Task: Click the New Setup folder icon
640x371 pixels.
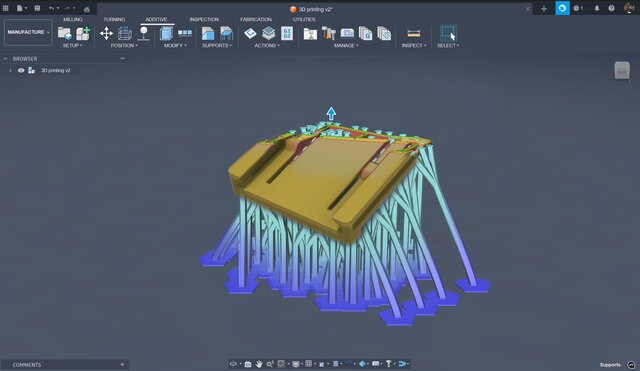Action: click(x=64, y=33)
